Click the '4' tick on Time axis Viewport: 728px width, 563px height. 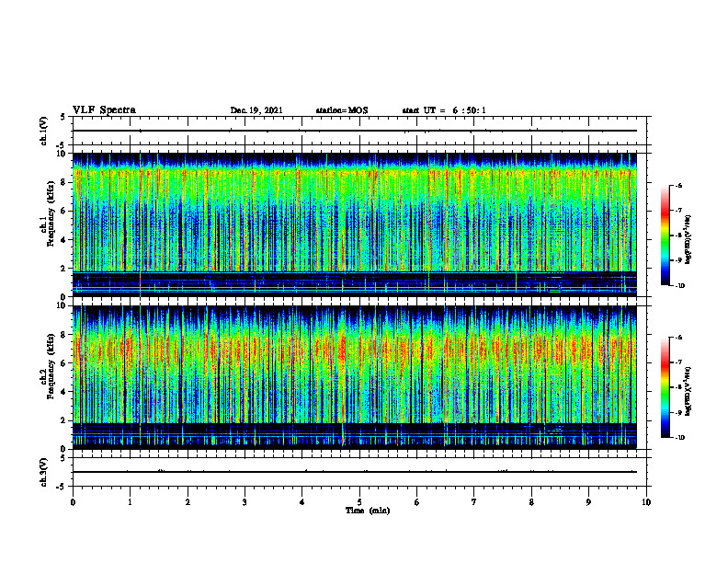[302, 502]
